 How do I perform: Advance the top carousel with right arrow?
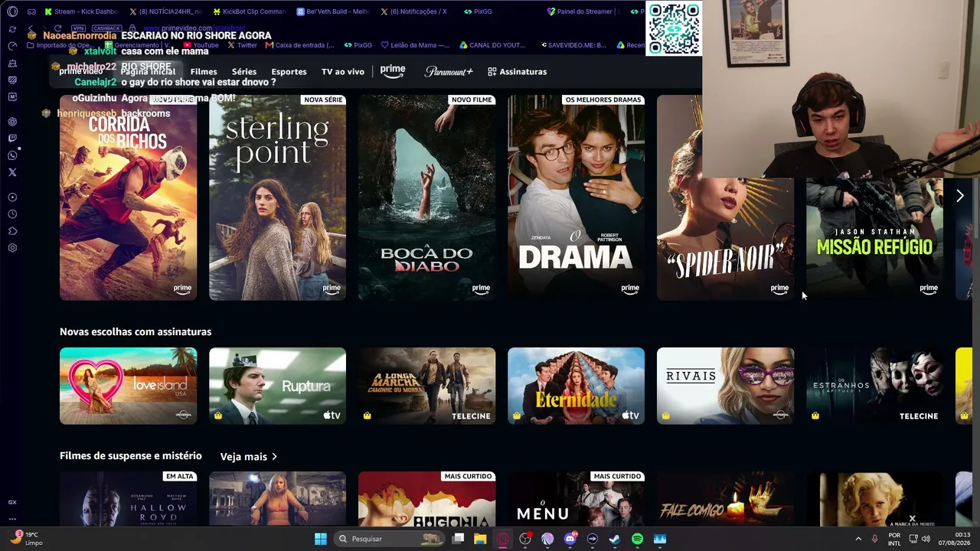(x=960, y=196)
